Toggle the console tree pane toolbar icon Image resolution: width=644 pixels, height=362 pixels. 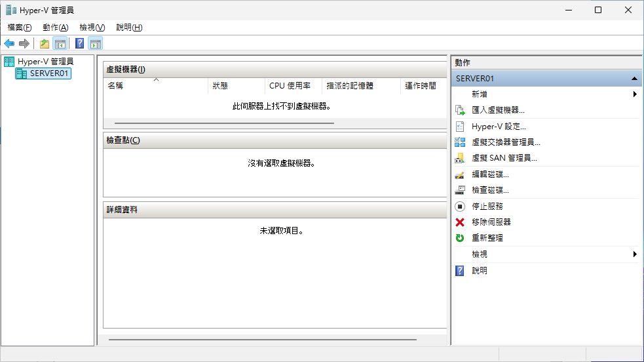click(60, 43)
